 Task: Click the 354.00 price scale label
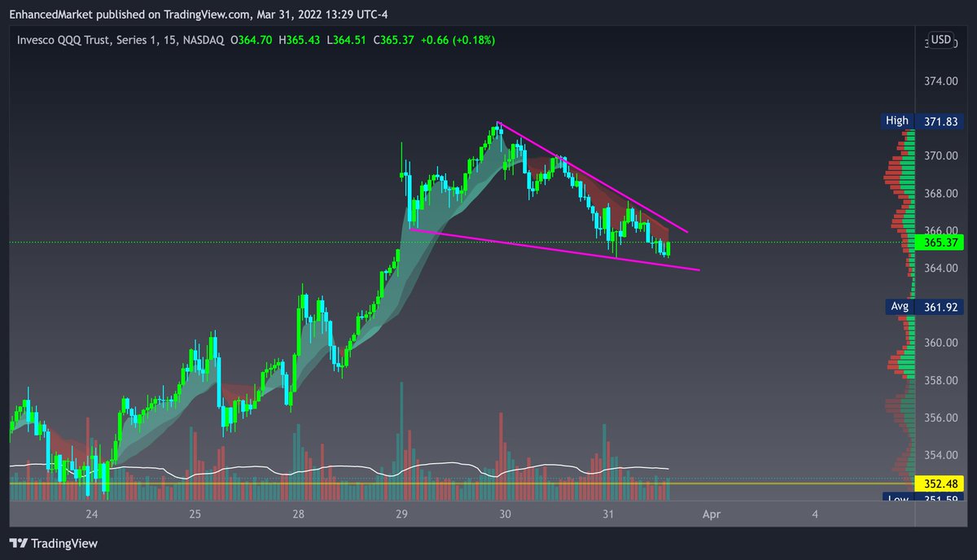[x=940, y=455]
